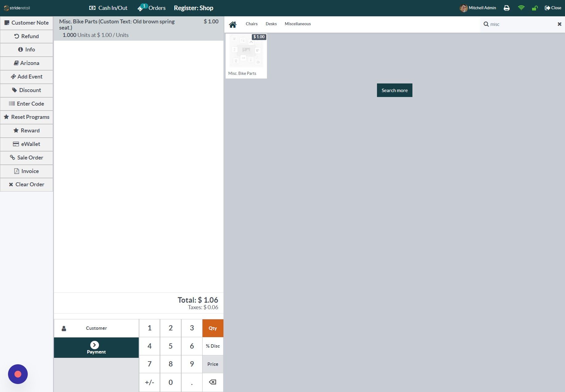Click the green wifi status icon
565x392 pixels.
click(x=521, y=8)
